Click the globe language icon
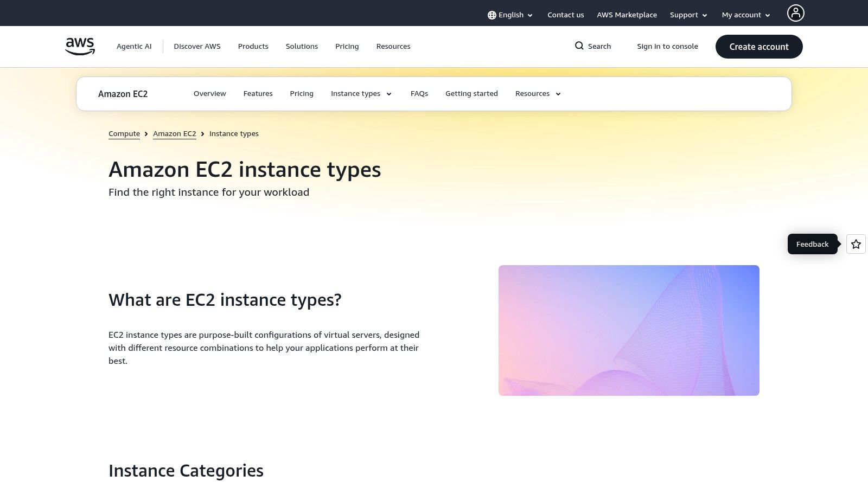The image size is (868, 488). coord(492,15)
